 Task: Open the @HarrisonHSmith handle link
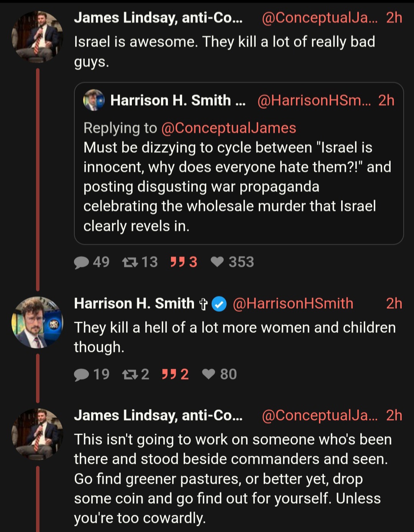click(293, 303)
